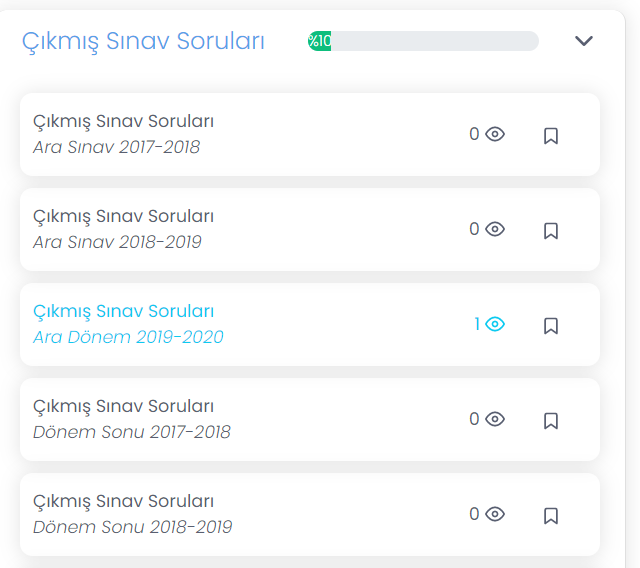640x568 pixels.
Task: Click the %10 progress bar
Action: 423,41
